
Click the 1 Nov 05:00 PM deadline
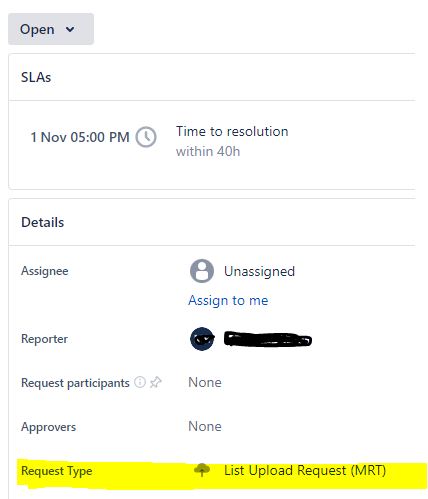coord(80,137)
